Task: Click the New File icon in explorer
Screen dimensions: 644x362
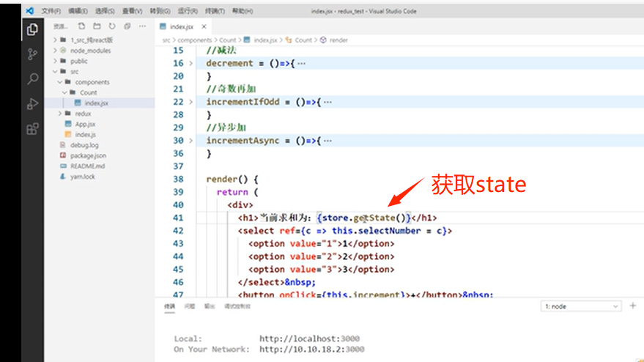Action: coord(82,26)
